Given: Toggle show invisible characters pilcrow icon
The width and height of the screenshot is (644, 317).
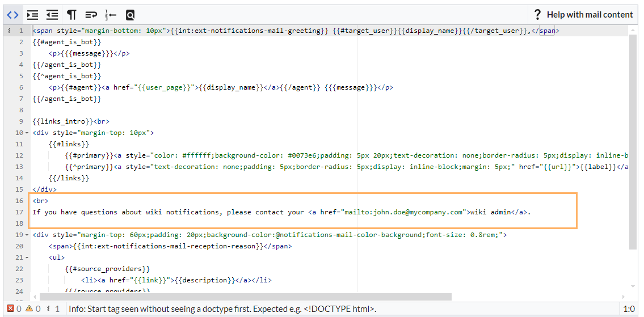Looking at the screenshot, I should [71, 15].
